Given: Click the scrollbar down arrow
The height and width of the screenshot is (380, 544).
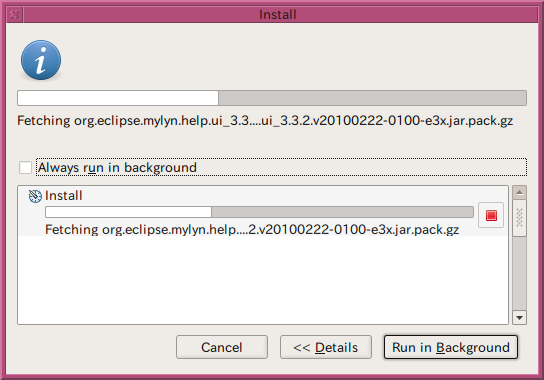Looking at the screenshot, I should (519, 318).
